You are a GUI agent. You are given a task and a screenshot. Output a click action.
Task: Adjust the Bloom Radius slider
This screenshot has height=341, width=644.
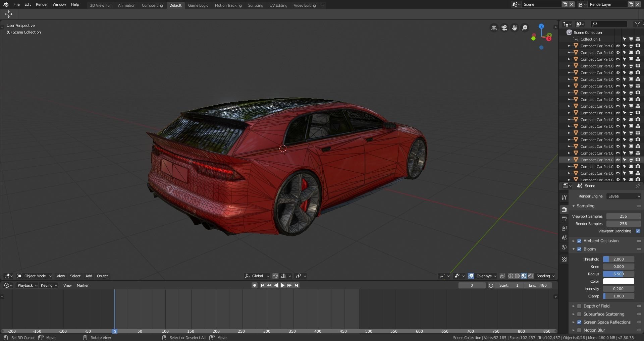click(619, 274)
